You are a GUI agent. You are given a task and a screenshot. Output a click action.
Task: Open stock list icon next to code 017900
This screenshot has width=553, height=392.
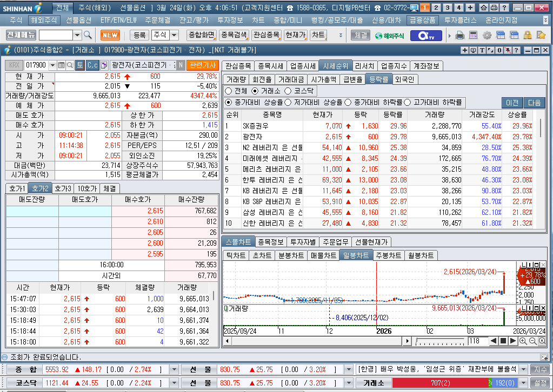pos(62,65)
